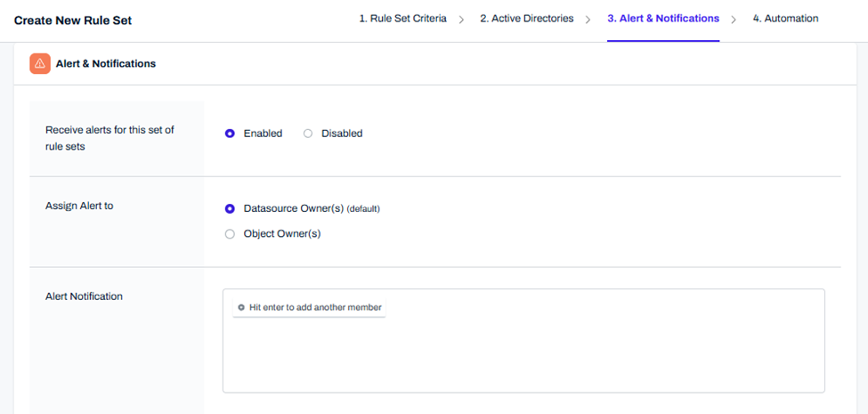The height and width of the screenshot is (414, 868).
Task: Open the Active Directories step
Action: (526, 19)
